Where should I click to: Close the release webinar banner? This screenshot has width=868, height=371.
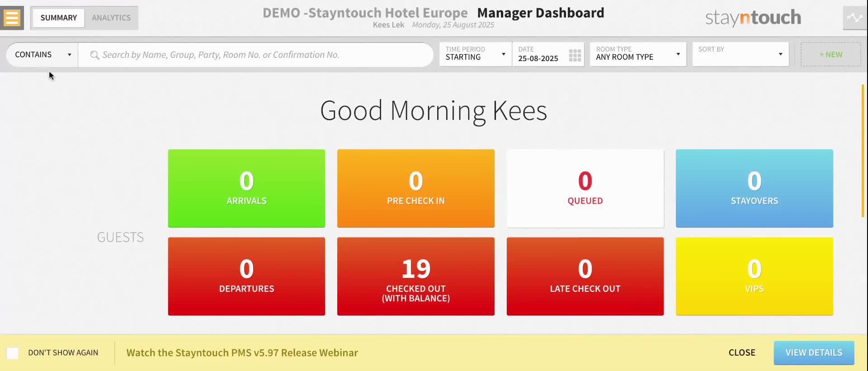742,352
